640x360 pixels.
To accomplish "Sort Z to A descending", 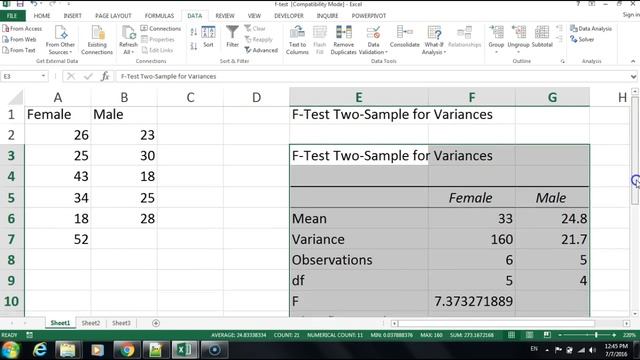I will pyautogui.click(x=193, y=46).
